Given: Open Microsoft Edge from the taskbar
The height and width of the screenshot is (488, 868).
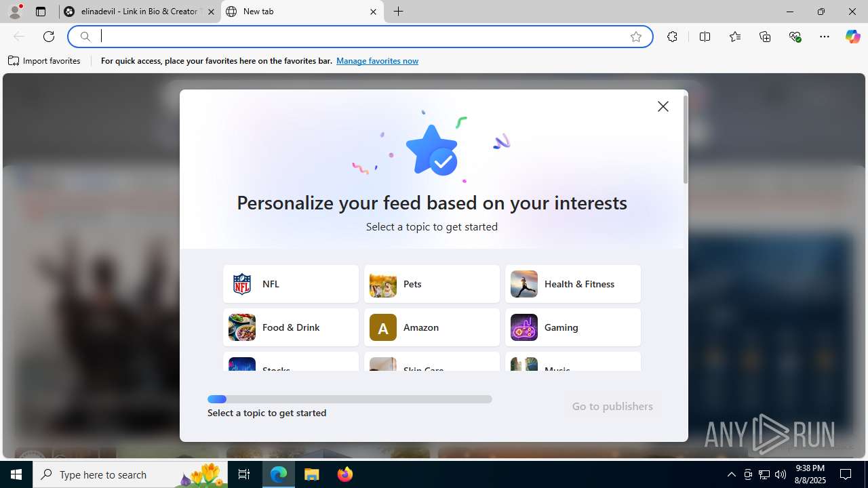Looking at the screenshot, I should click(279, 474).
